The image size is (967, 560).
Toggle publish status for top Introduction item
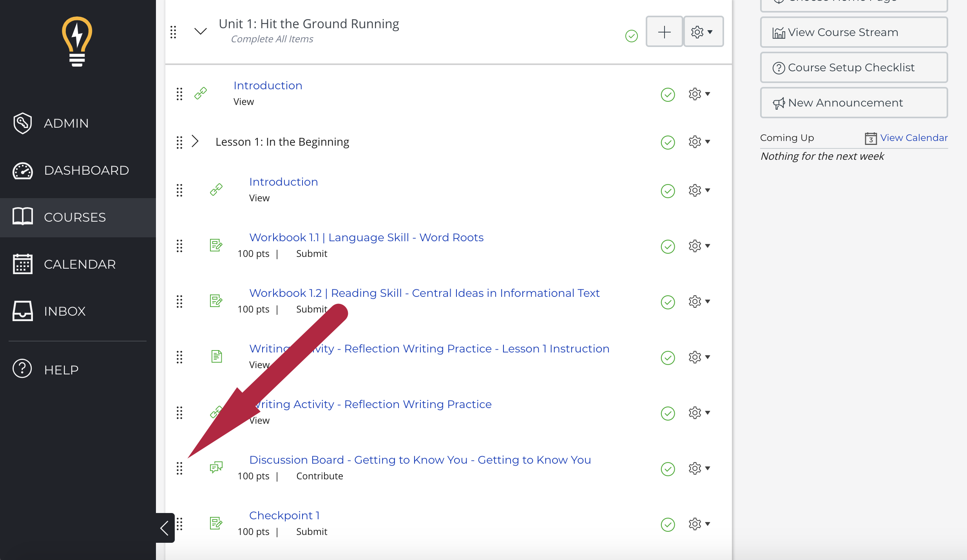pos(668,94)
